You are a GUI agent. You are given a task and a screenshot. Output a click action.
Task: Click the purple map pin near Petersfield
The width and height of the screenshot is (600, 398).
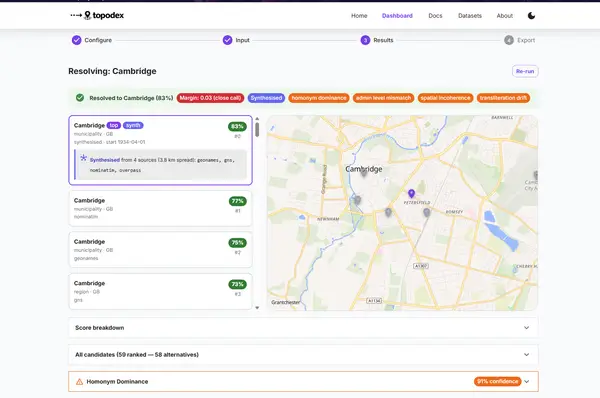click(x=411, y=194)
